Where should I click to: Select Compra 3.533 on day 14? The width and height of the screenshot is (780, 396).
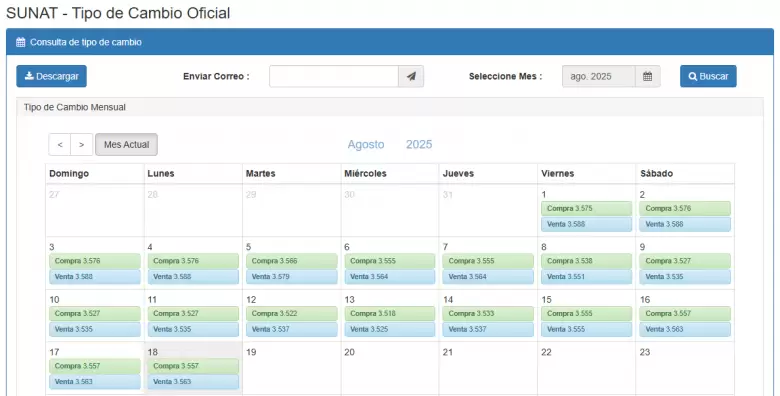pos(488,313)
